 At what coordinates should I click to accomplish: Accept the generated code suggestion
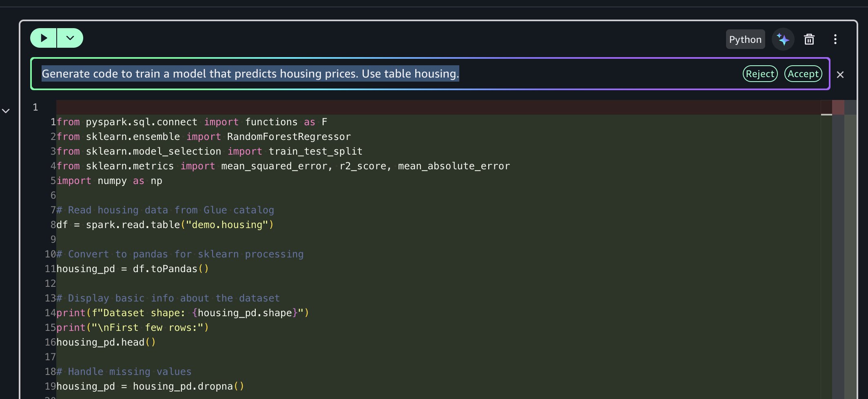click(803, 74)
